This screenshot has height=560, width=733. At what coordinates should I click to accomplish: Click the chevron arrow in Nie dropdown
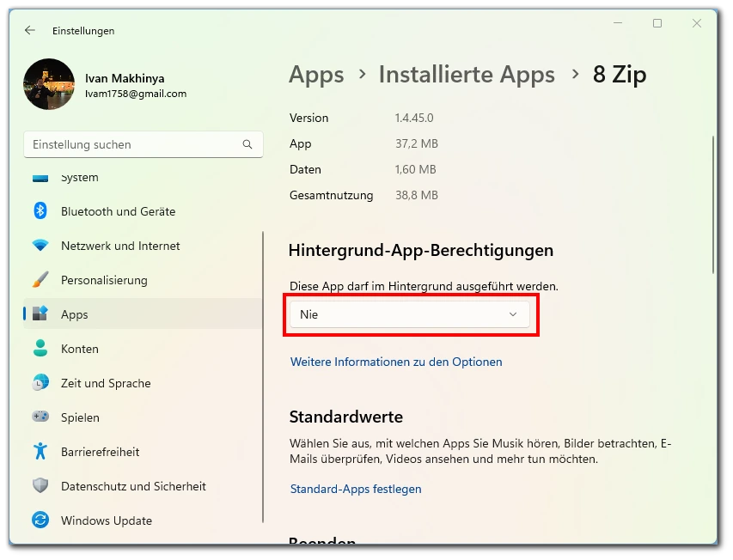[513, 314]
